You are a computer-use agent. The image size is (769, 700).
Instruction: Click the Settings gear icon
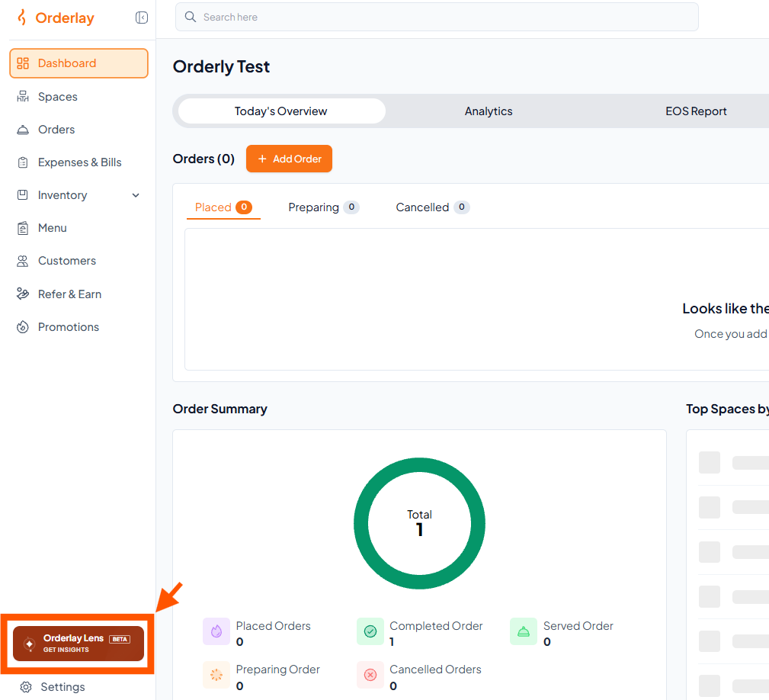(x=26, y=687)
